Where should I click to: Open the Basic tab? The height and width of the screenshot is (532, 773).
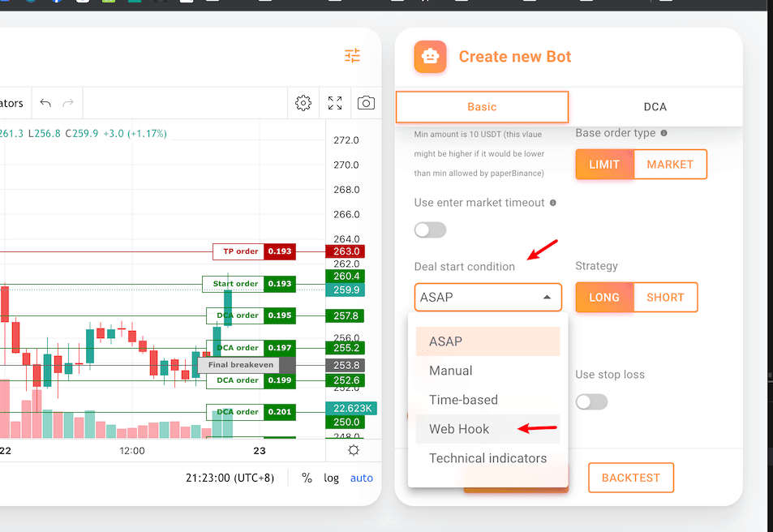[482, 106]
